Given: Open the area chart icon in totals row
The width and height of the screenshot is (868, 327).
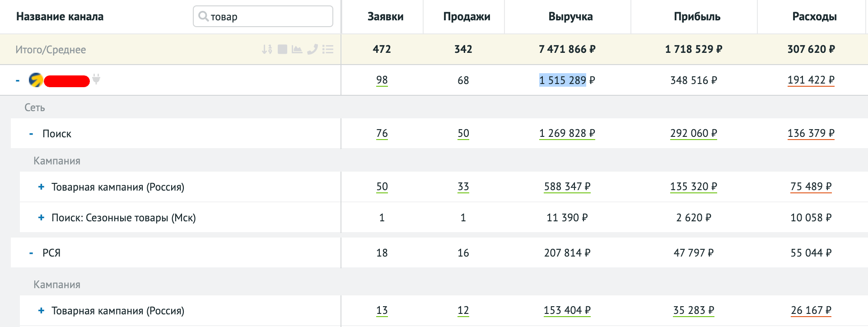Looking at the screenshot, I should point(297,49).
